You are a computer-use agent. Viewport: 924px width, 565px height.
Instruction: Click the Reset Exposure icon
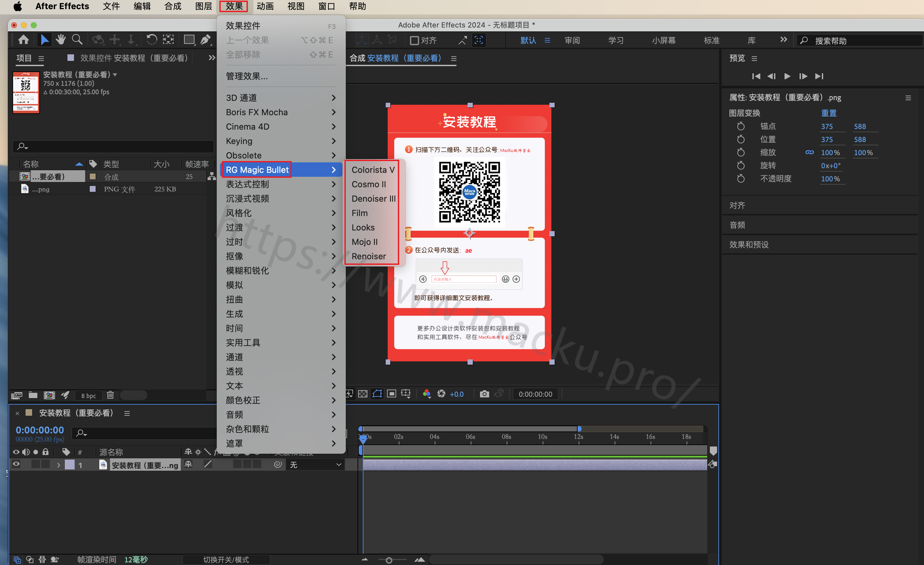(441, 394)
